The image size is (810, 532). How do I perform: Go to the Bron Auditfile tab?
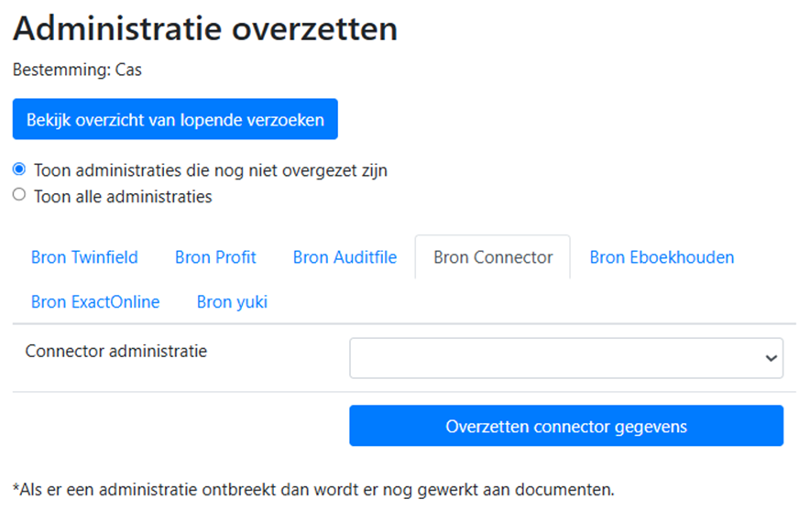tap(345, 257)
